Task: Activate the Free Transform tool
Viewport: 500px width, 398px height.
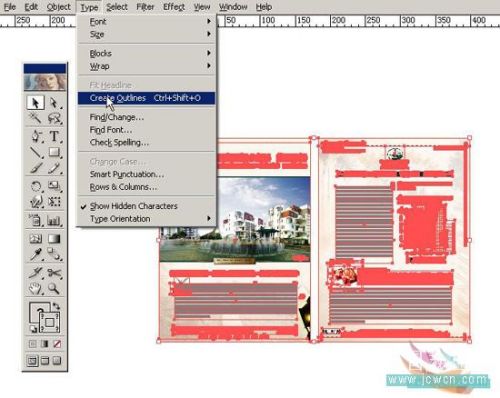Action: (54, 201)
